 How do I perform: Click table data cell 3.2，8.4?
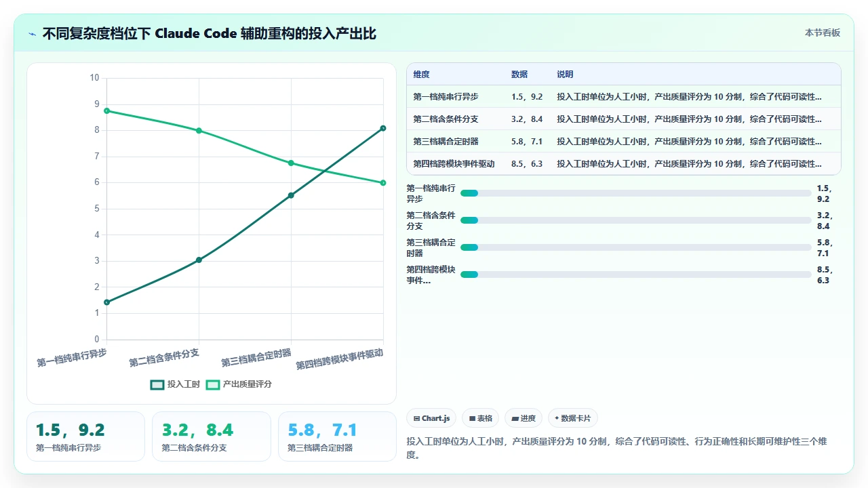528,119
